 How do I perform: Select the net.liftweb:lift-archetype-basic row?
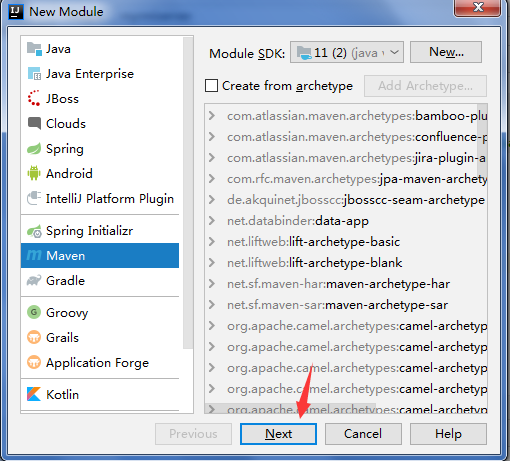pyautogui.click(x=346, y=242)
